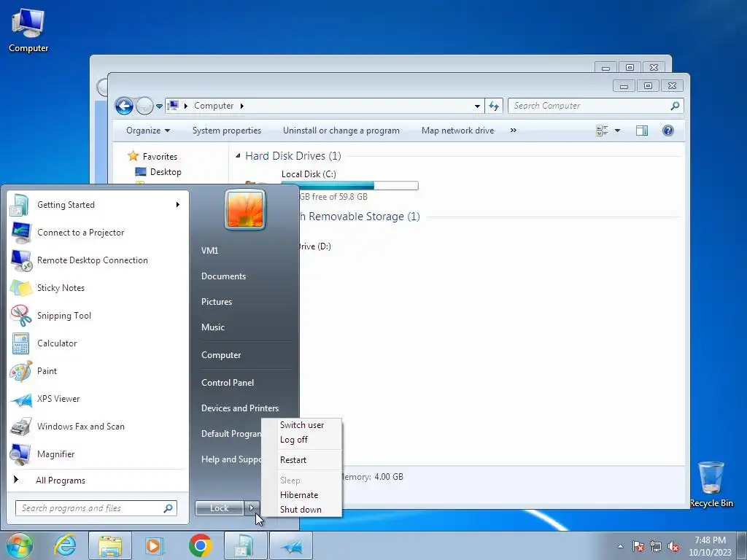Open VM1 user folder link
747x560 pixels.
(209, 251)
